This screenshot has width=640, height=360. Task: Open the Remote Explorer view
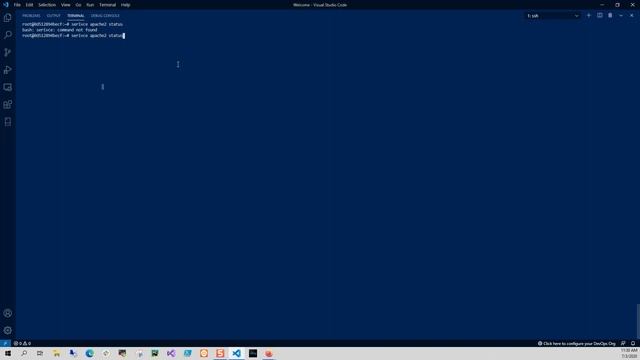[7, 87]
